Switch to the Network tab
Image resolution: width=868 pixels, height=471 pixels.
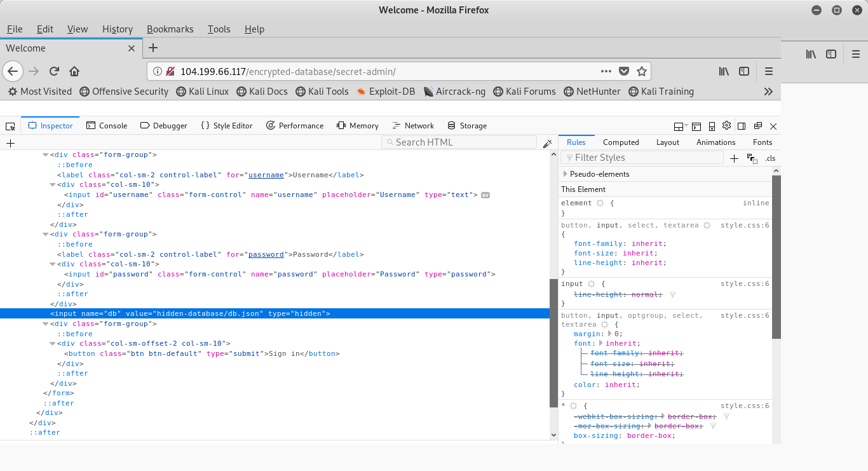(x=413, y=126)
